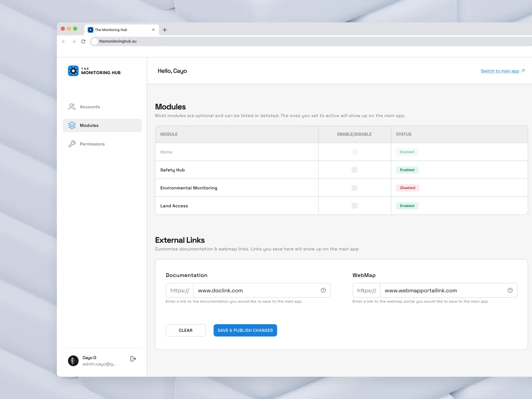Click the browser address bar
Image resolution: width=532 pixels, height=399 pixels.
[311, 41]
